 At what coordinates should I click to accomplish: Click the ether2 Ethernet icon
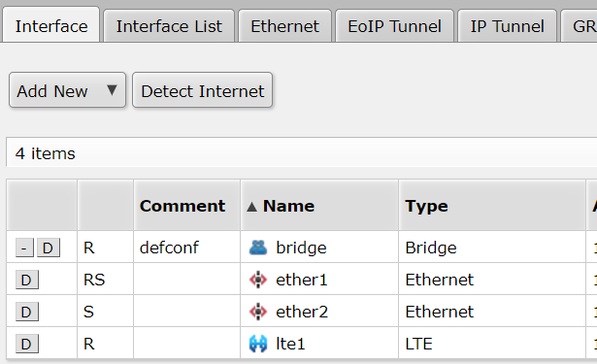coord(258,312)
